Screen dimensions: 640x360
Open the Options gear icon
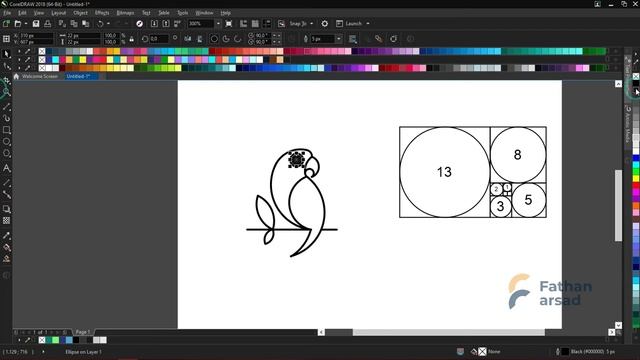tap(324, 24)
